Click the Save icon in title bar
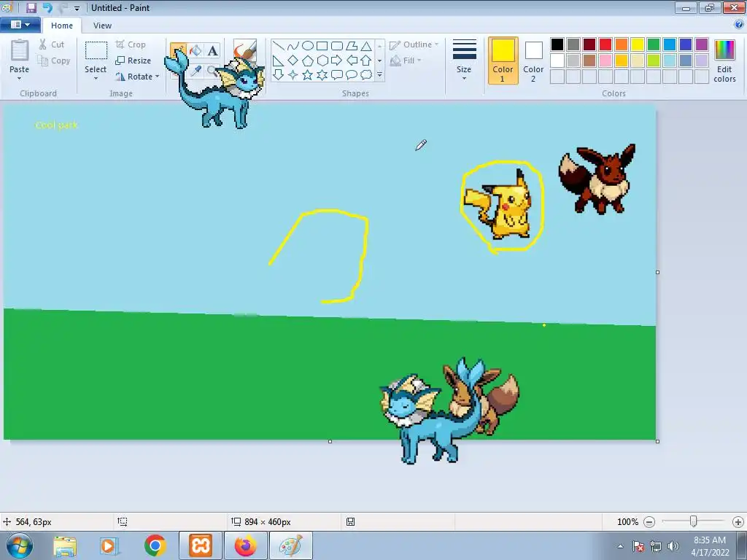 point(31,7)
